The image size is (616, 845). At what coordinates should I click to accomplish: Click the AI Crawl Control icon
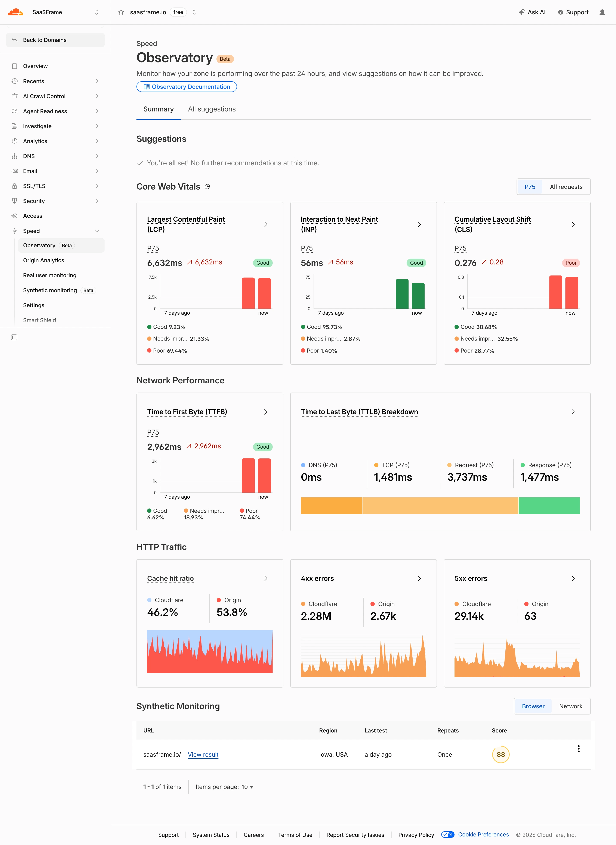pyautogui.click(x=15, y=96)
